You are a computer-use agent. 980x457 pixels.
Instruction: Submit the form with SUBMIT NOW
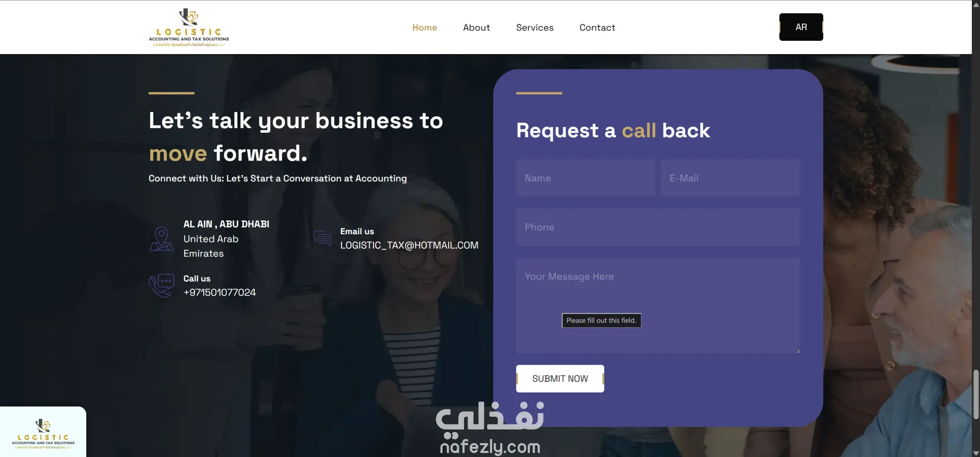560,378
